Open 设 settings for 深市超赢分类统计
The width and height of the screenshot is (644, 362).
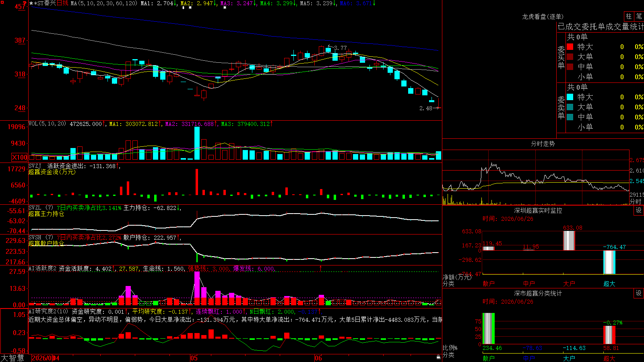(639, 293)
